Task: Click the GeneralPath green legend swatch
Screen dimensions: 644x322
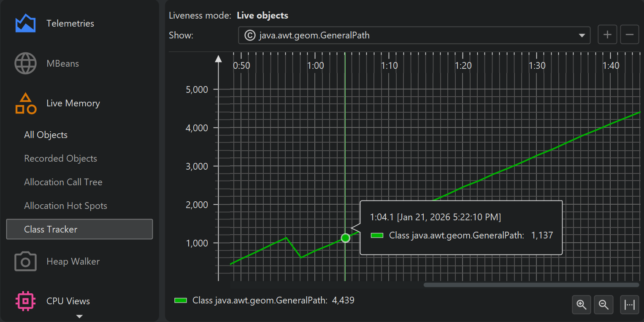Action: pyautogui.click(x=181, y=300)
